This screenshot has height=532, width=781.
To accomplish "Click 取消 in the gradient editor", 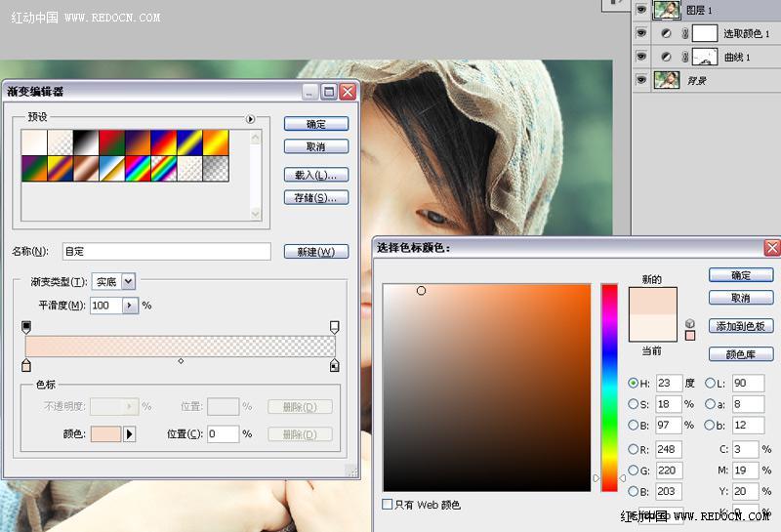I will click(315, 147).
